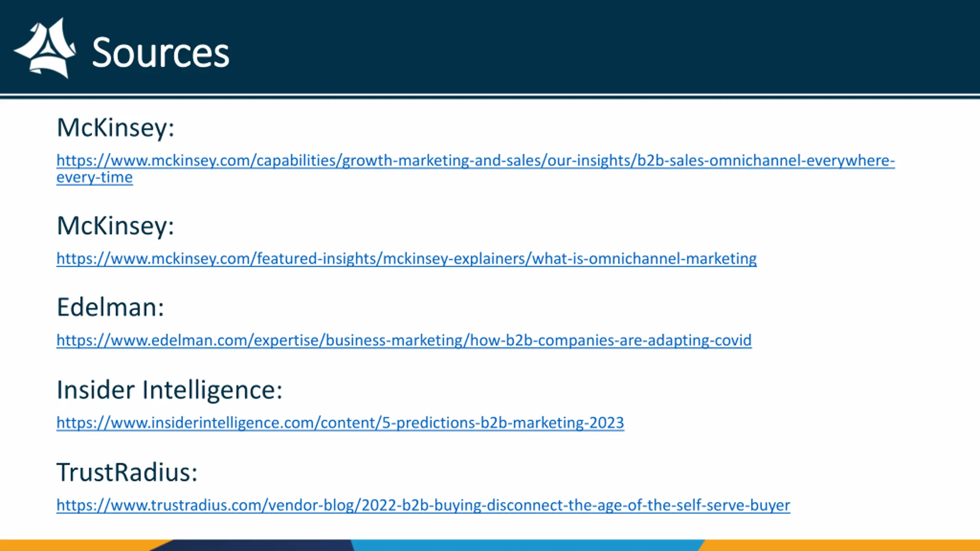Select the 'Sources' slide title

160,52
